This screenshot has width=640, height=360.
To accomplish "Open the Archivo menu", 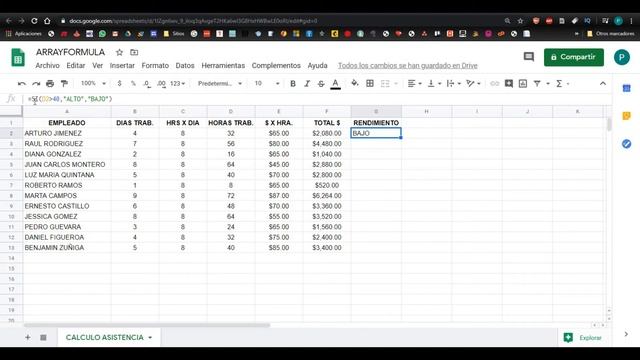I will pos(47,65).
